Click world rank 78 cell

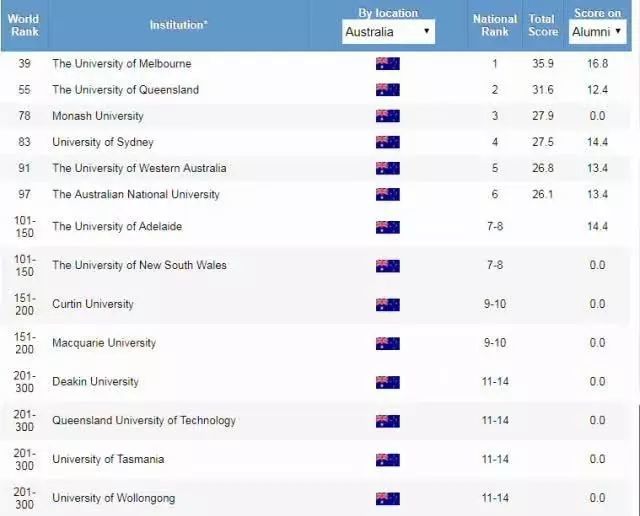point(24,116)
